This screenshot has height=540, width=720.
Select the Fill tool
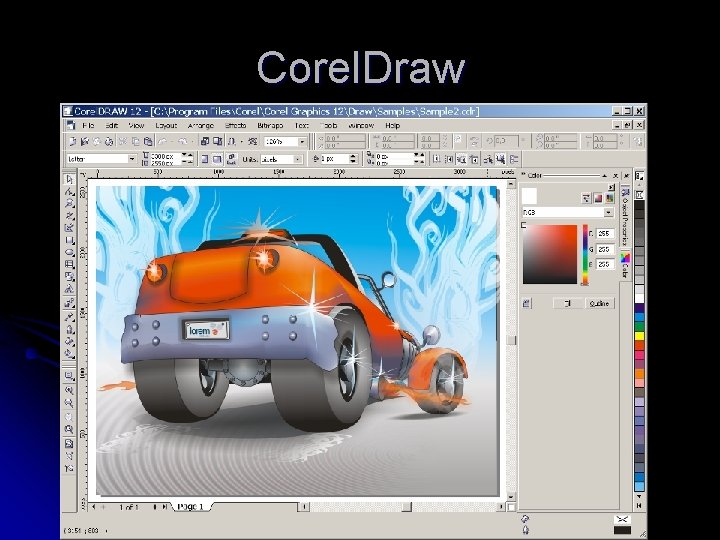(69, 341)
